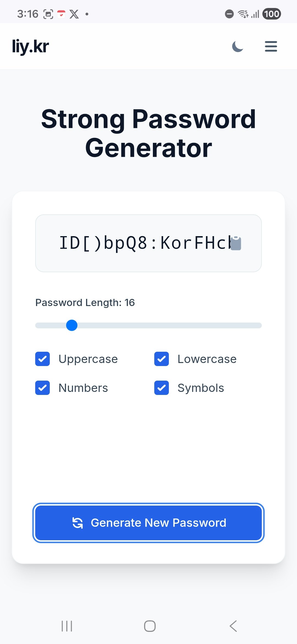Tap the 3:16 clock in the status bar
The width and height of the screenshot is (297, 644).
pos(28,14)
